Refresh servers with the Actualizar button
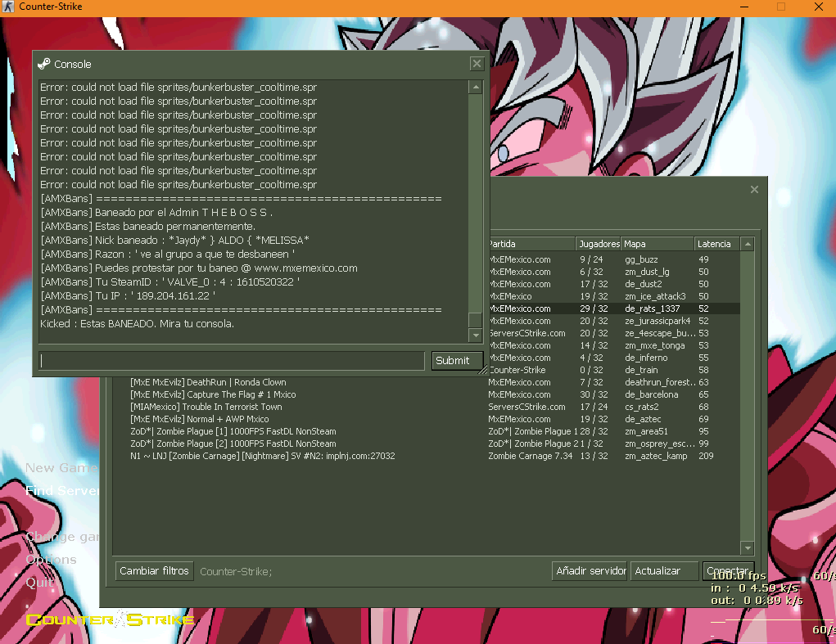Image resolution: width=836 pixels, height=644 pixels. pyautogui.click(x=664, y=571)
